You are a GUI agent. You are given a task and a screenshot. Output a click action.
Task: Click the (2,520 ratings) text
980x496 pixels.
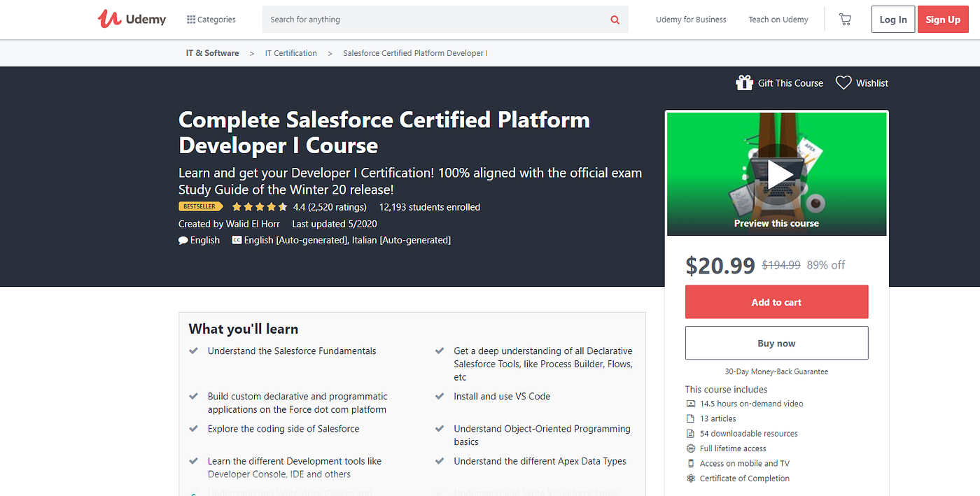337,207
